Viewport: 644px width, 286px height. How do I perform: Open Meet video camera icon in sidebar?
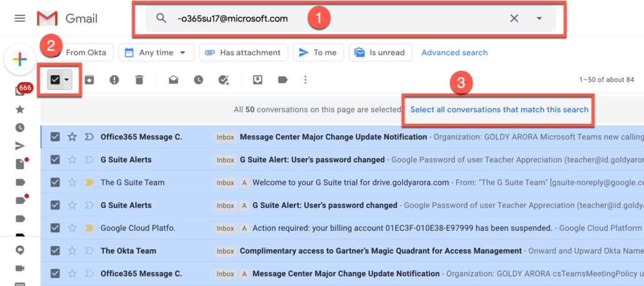click(20, 268)
